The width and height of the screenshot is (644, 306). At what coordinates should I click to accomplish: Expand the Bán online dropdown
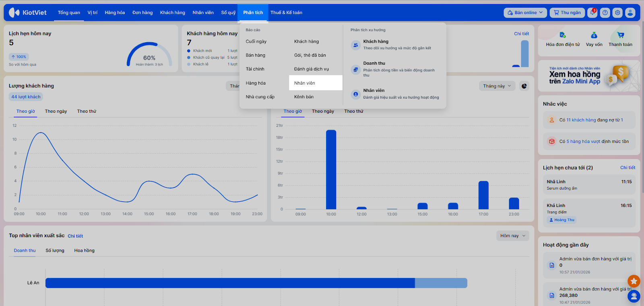point(525,12)
